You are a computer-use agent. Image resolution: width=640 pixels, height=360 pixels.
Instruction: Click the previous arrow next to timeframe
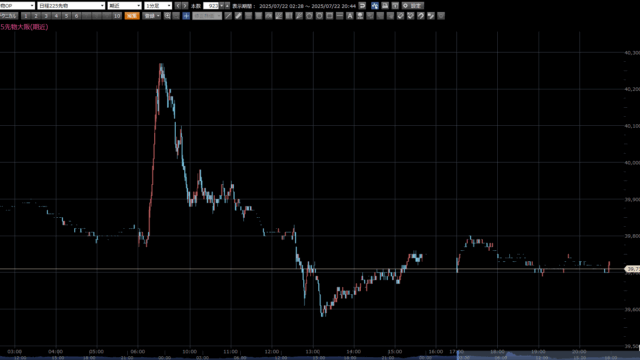(x=178, y=6)
